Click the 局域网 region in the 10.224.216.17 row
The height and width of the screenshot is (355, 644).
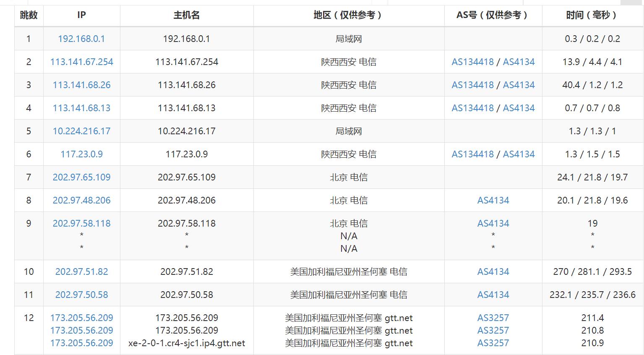(x=349, y=131)
